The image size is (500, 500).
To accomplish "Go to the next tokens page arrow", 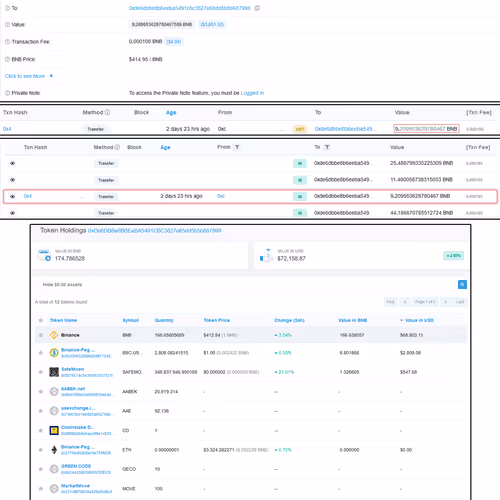I will (446, 302).
